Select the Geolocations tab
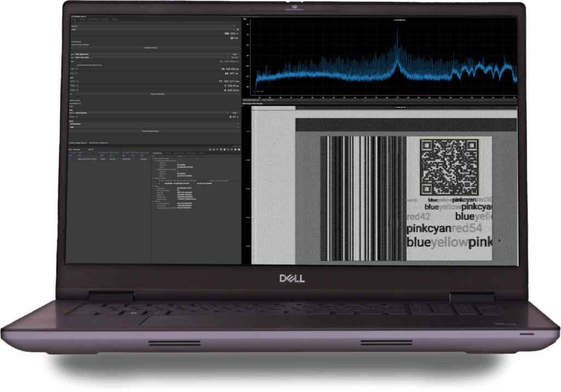The height and width of the screenshot is (392, 561). [x=191, y=153]
